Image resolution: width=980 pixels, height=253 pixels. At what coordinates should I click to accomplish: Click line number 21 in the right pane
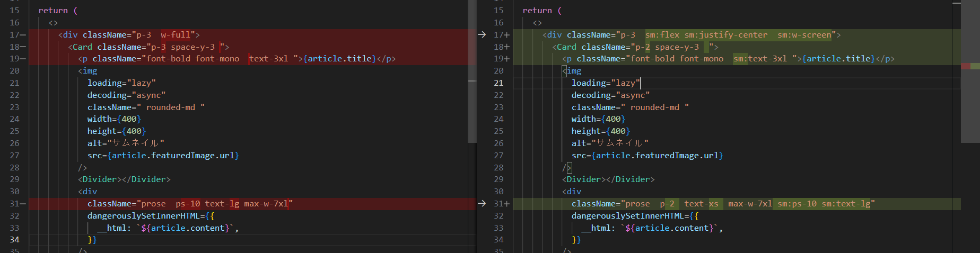click(498, 83)
